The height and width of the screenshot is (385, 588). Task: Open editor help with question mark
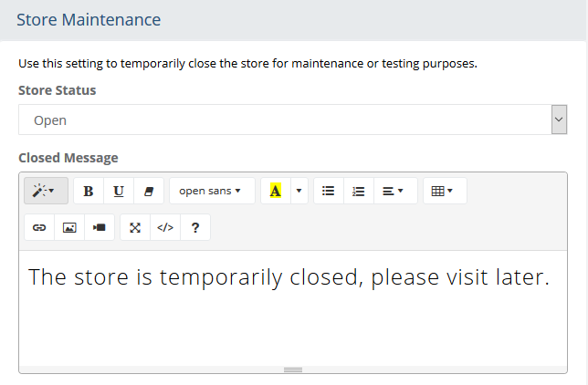(195, 227)
